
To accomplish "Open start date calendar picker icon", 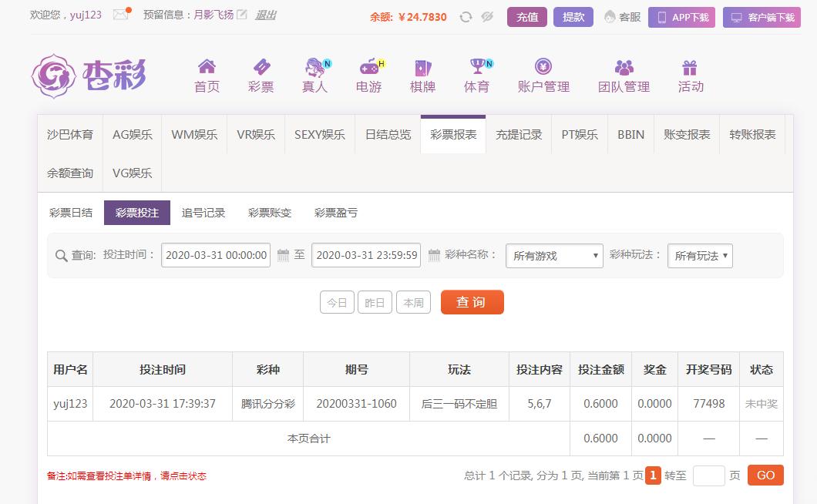I will [283, 255].
